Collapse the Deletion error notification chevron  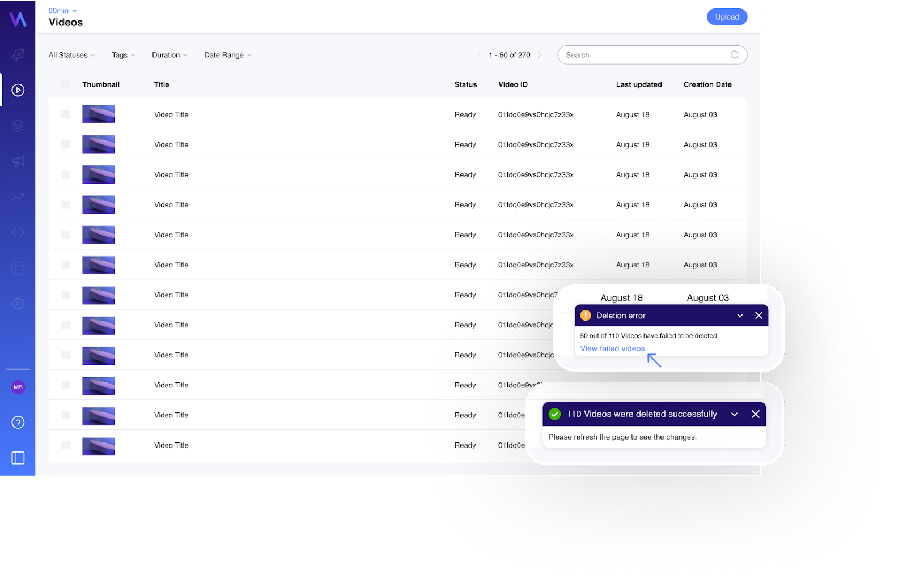(x=740, y=316)
